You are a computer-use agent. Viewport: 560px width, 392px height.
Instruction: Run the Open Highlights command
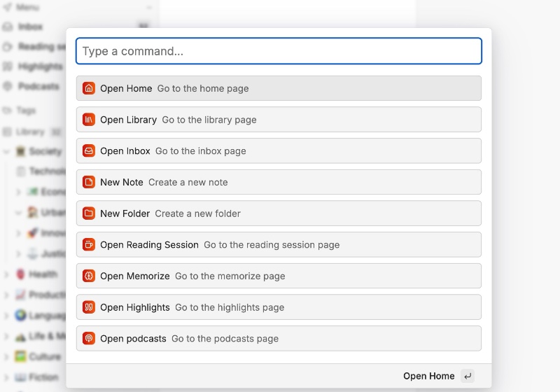(x=279, y=307)
